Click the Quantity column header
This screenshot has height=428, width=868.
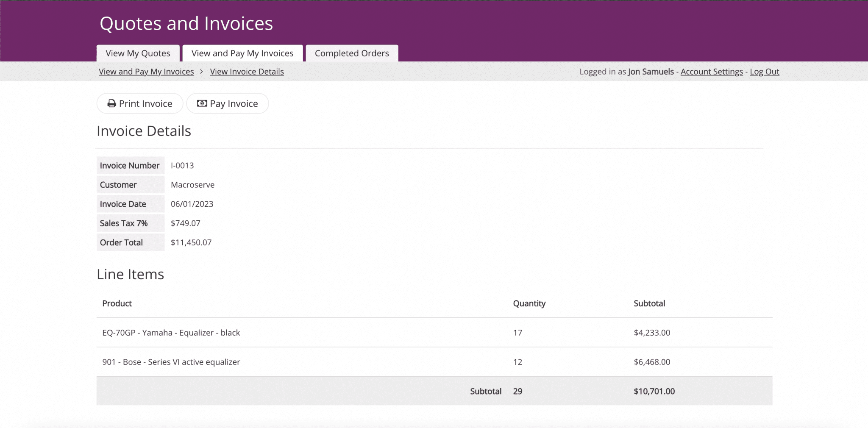(529, 303)
